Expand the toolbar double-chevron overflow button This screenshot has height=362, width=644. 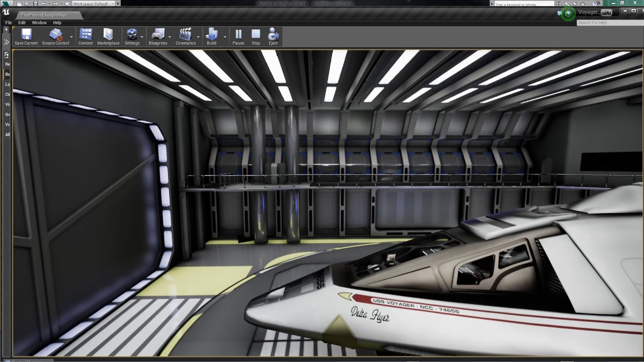7,42
